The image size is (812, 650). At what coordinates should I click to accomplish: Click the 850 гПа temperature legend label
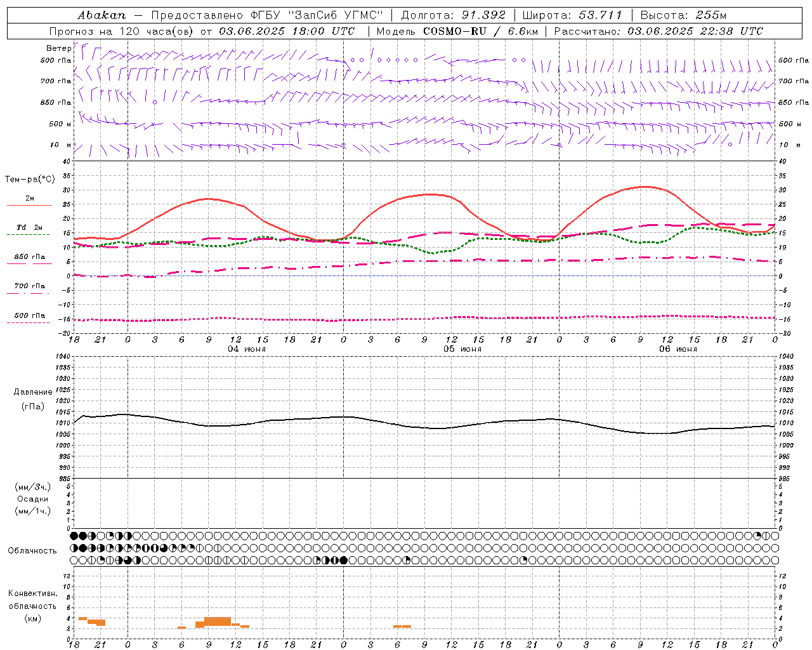tap(30, 257)
